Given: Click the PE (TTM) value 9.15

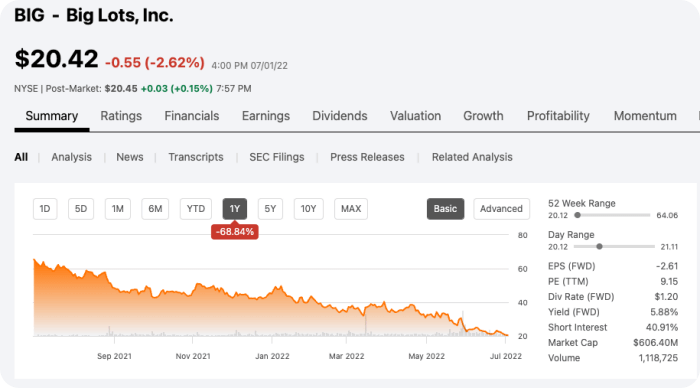Looking at the screenshot, I should point(669,281).
